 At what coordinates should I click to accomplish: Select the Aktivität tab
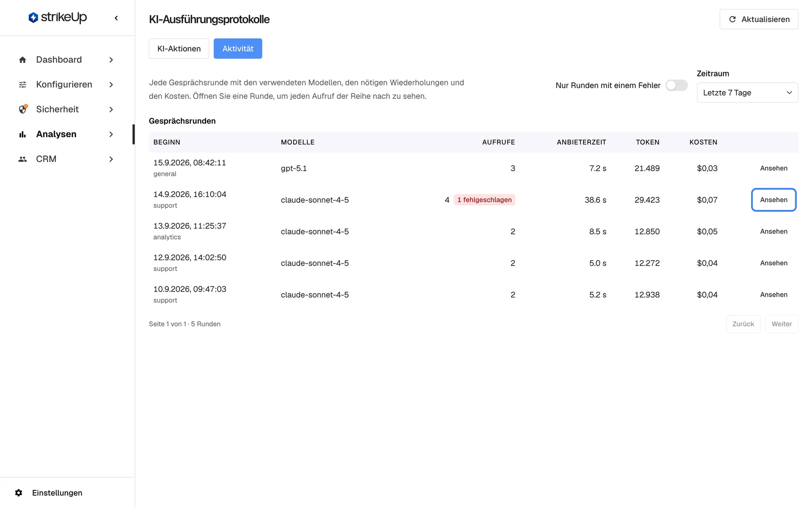click(238, 48)
